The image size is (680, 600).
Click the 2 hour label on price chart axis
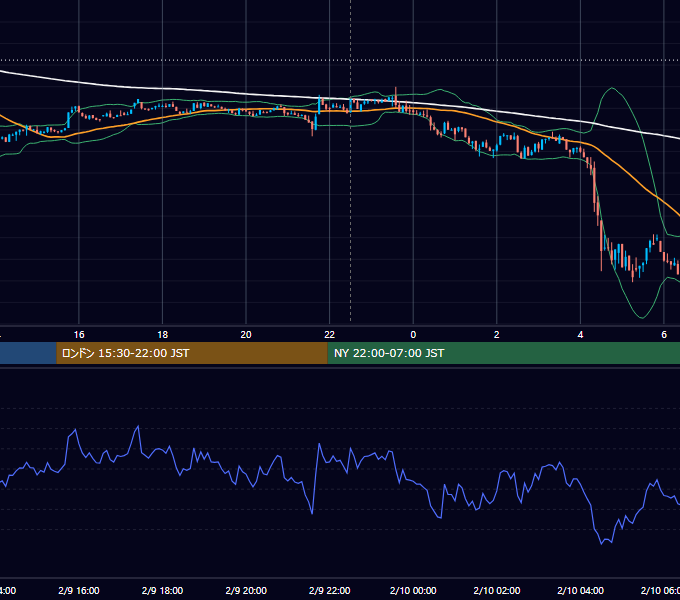point(497,335)
